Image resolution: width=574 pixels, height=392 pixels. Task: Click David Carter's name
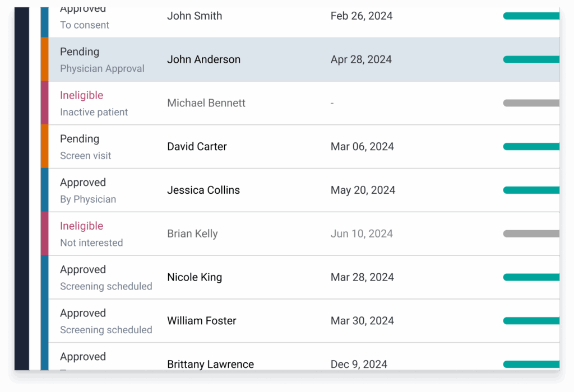point(197,147)
